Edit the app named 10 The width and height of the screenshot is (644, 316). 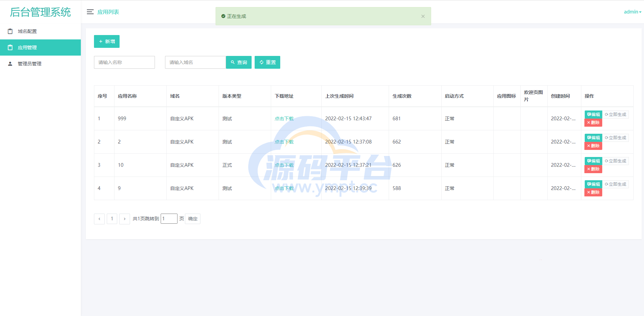pyautogui.click(x=593, y=161)
